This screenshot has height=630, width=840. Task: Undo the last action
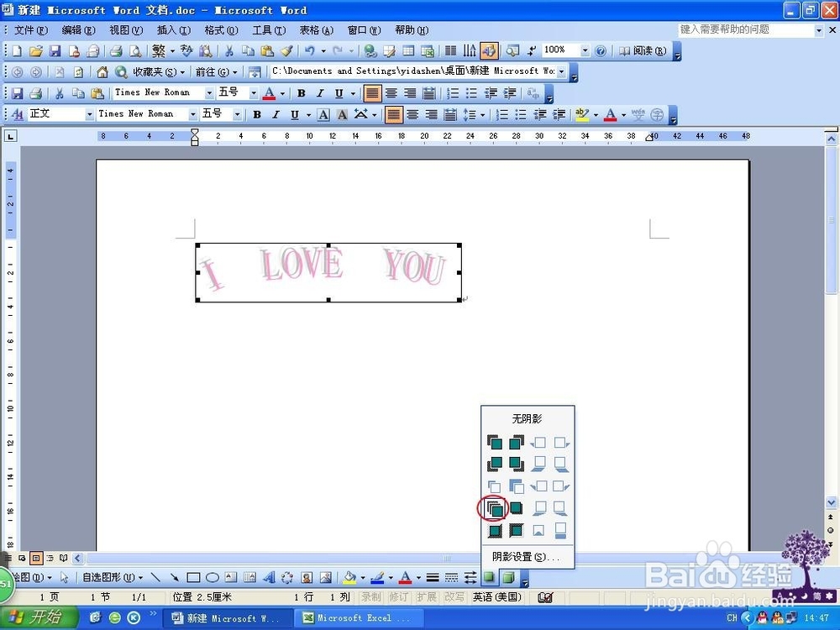(x=309, y=51)
